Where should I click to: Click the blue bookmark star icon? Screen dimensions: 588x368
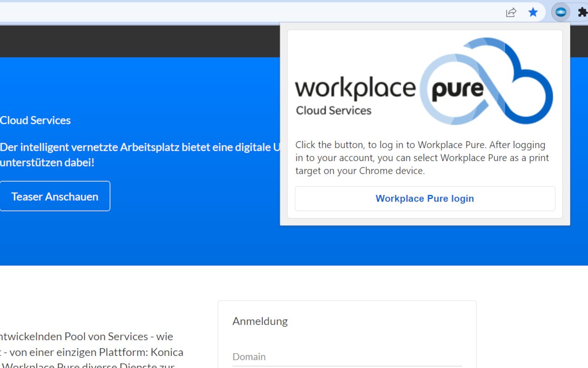(533, 12)
